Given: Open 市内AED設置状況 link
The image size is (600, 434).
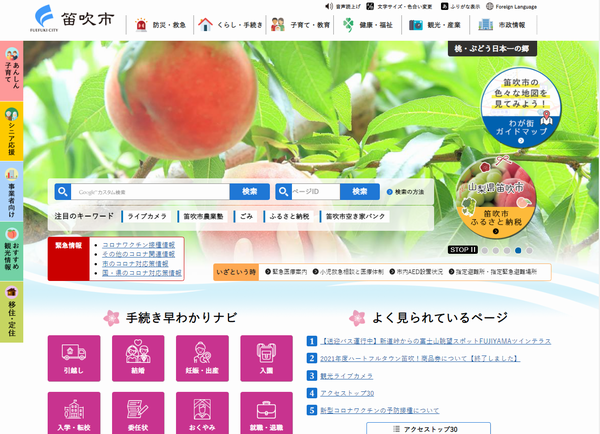Looking at the screenshot, I should coord(416,272).
